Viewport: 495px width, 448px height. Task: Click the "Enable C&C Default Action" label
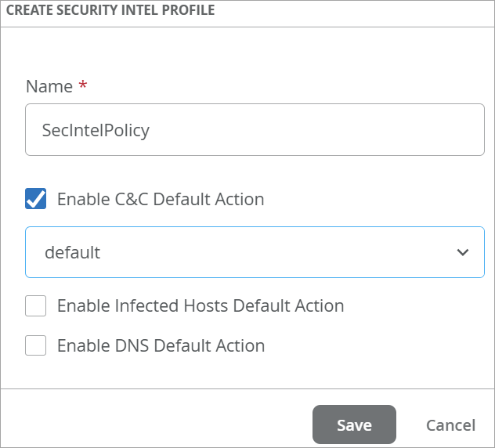(161, 199)
